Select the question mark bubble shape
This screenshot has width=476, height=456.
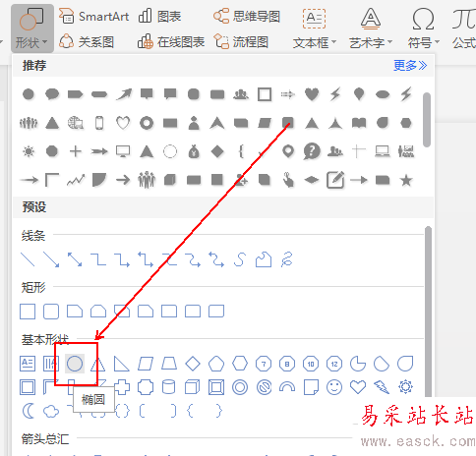coord(312,151)
